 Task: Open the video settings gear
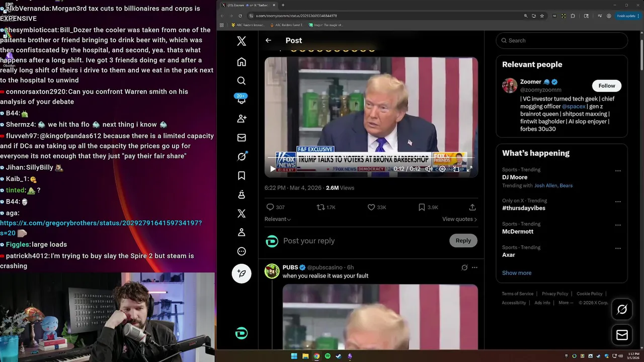442,169
